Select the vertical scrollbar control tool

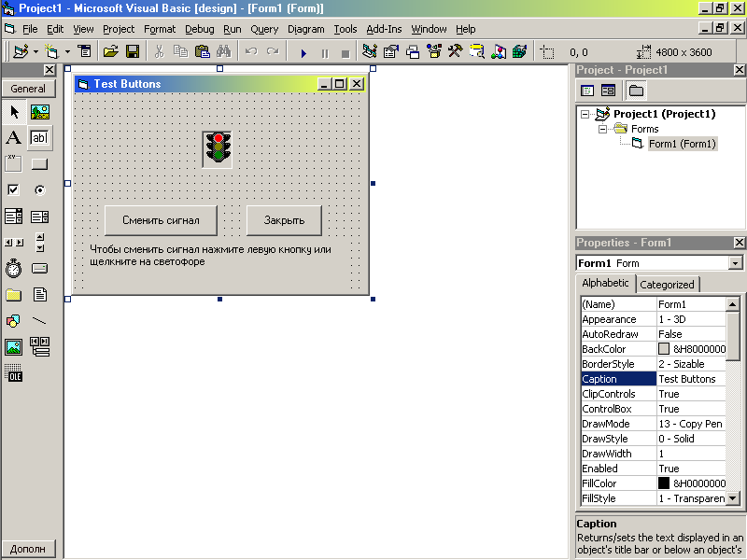tap(40, 243)
